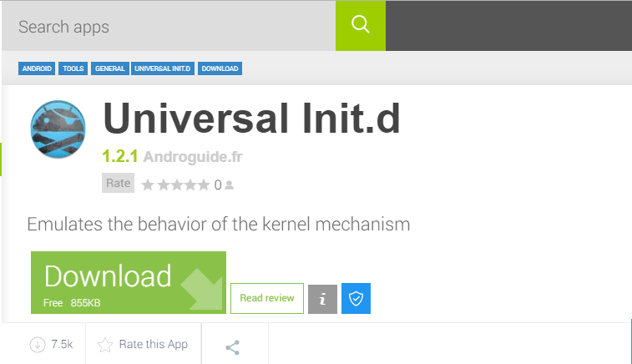Select the third rating star

pyautogui.click(x=176, y=185)
